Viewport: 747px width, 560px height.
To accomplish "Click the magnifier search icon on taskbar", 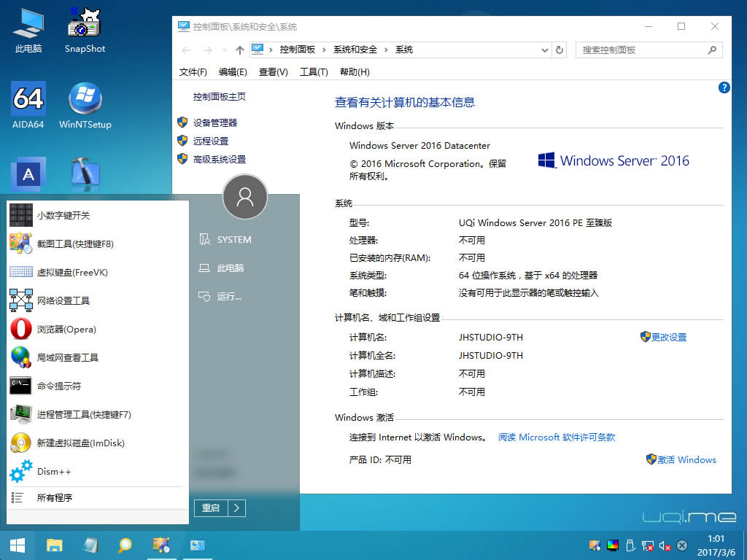I will coord(125,545).
